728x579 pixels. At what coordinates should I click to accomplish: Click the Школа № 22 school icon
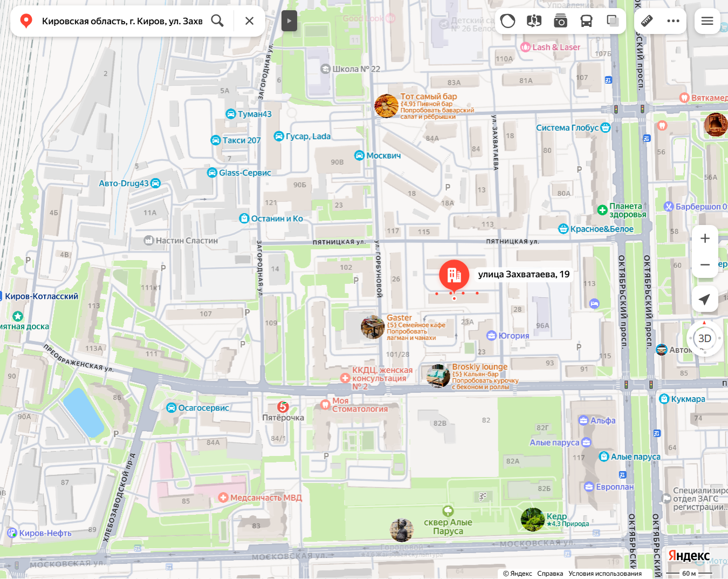coord(325,69)
